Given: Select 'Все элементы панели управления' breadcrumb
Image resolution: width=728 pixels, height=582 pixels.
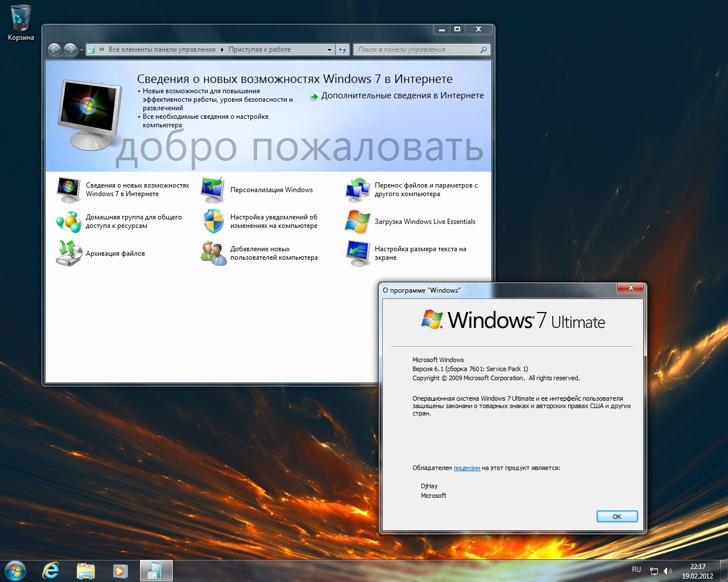Looking at the screenshot, I should 162,49.
